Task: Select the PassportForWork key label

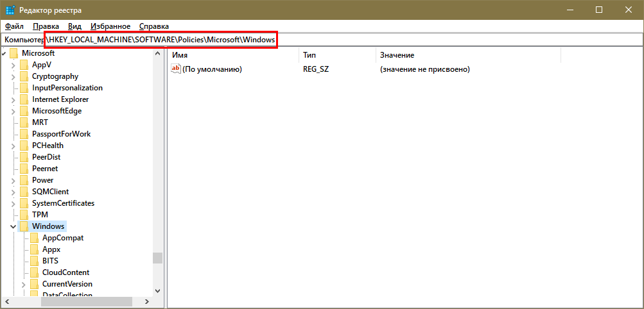Action: point(61,134)
